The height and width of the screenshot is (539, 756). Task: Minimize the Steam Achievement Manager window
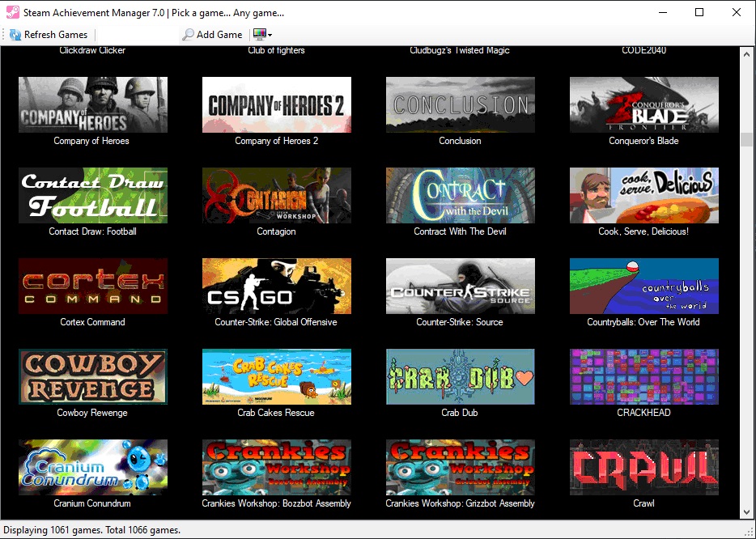(x=663, y=12)
